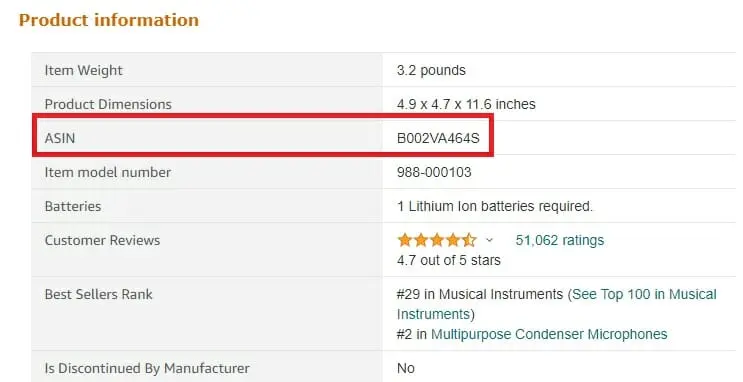The image size is (743, 382).
Task: Click the ASIN row label
Action: coord(60,138)
